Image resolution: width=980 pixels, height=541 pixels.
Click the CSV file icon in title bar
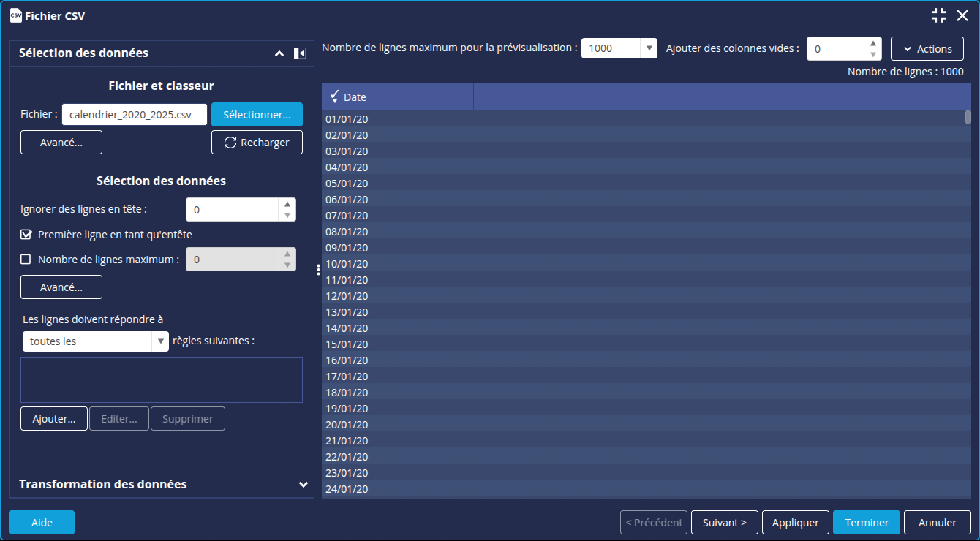(x=15, y=15)
